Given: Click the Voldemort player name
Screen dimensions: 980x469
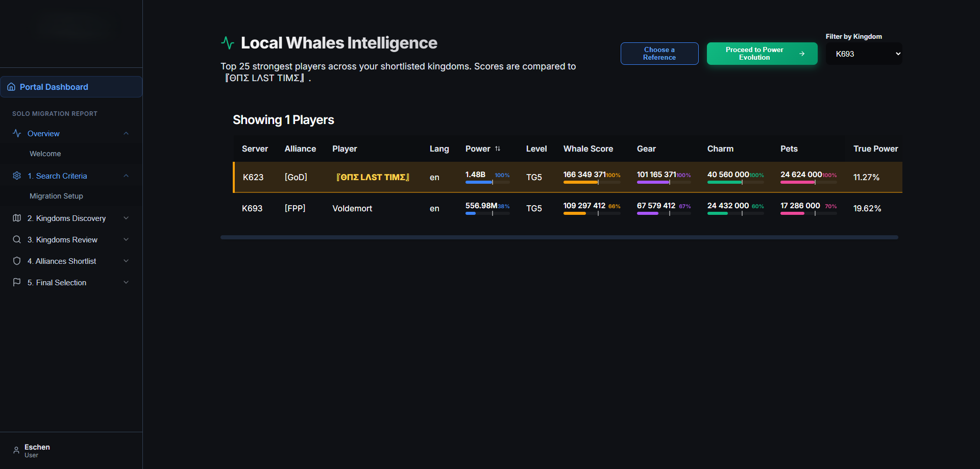Looking at the screenshot, I should tap(352, 208).
